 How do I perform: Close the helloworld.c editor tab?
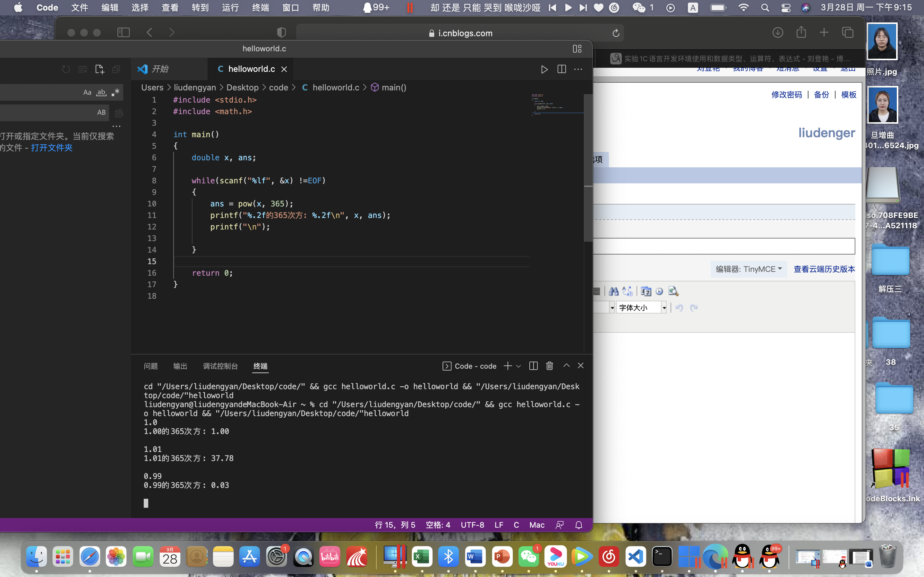(x=284, y=69)
